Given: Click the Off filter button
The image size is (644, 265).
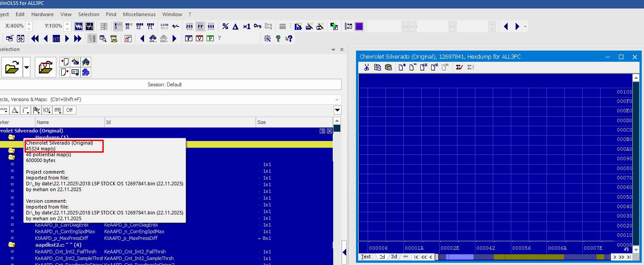Looking at the screenshot, I should 69,110.
